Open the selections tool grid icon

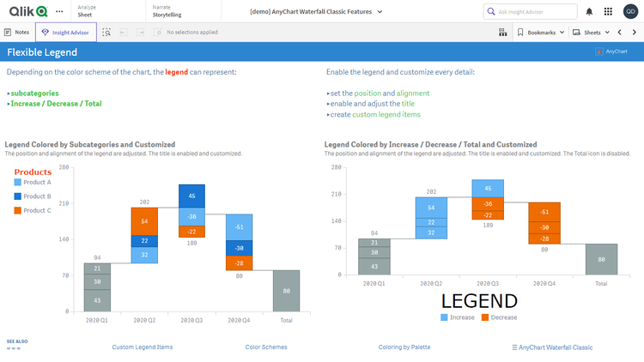point(502,32)
